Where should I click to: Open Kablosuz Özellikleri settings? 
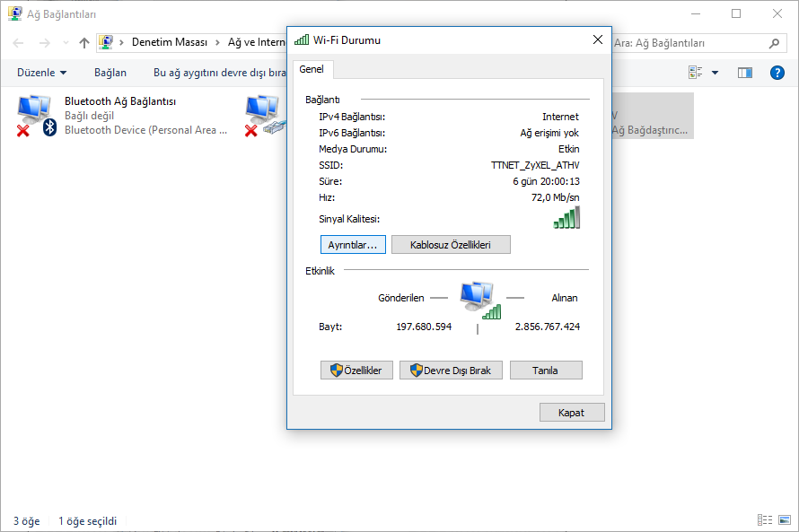[x=451, y=244]
